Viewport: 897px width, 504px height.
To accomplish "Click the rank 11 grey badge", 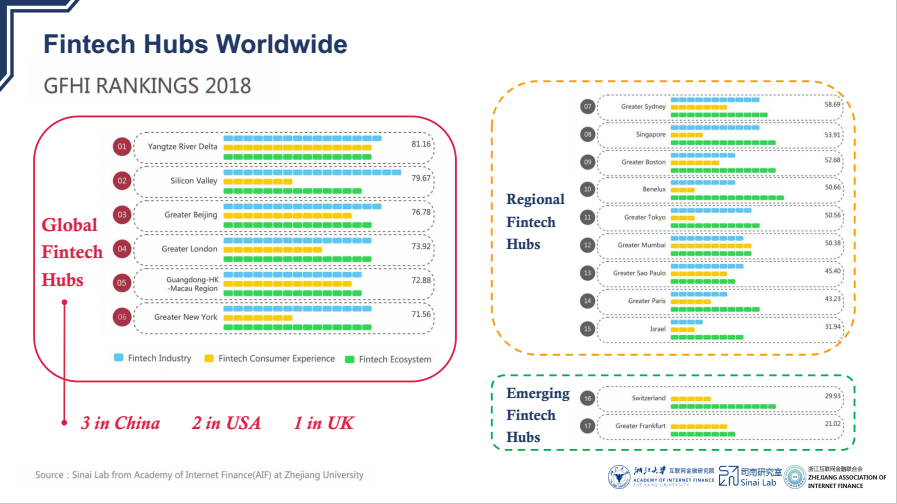I will (588, 217).
